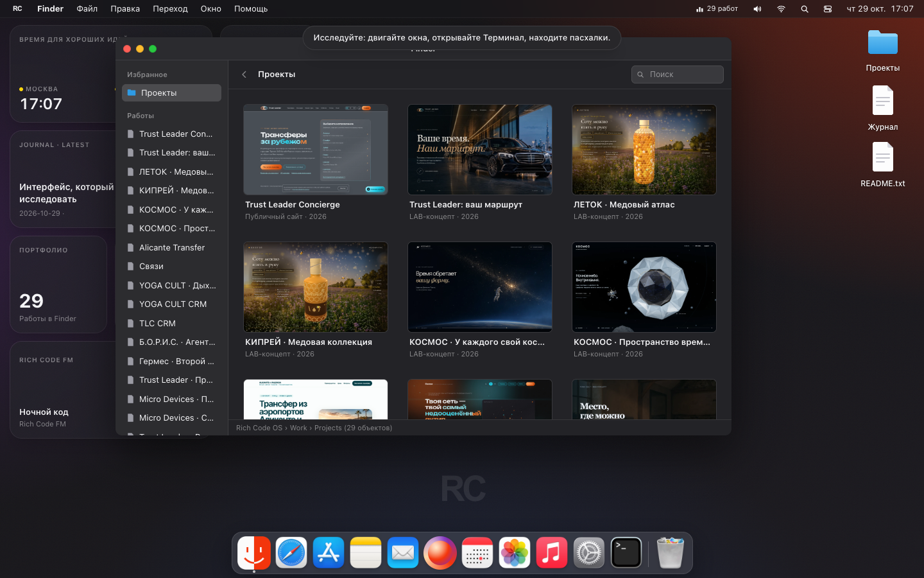Open the Trash in the dock
This screenshot has width=924, height=578.
pos(670,552)
